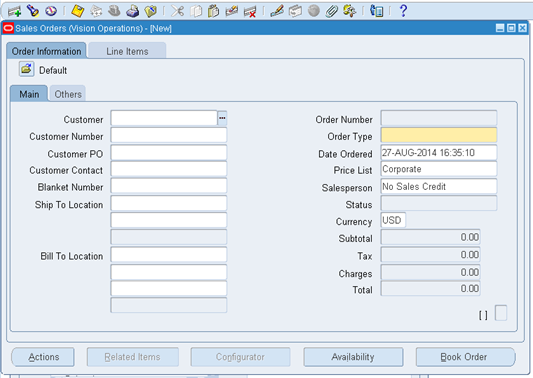Image resolution: width=533 pixels, height=378 pixels.
Task: Click the Copy toolbar icon
Action: point(196,11)
